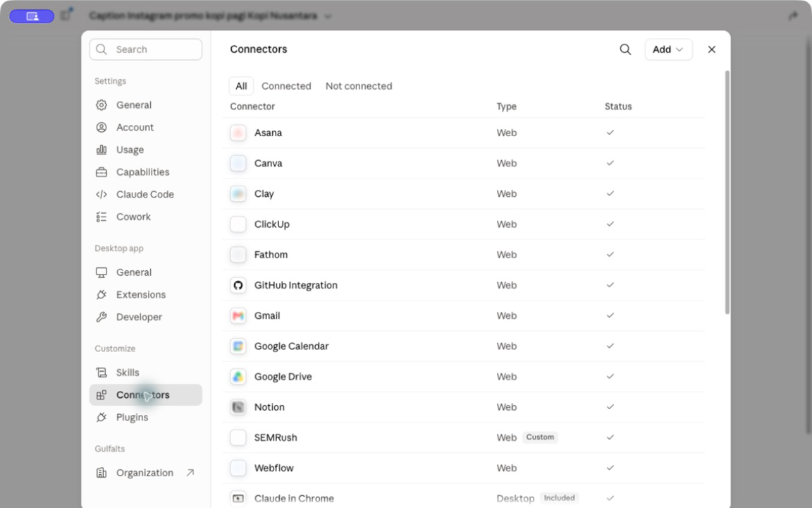Click Desktop type in Claude in Chrome row
812x508 pixels.
(x=515, y=499)
